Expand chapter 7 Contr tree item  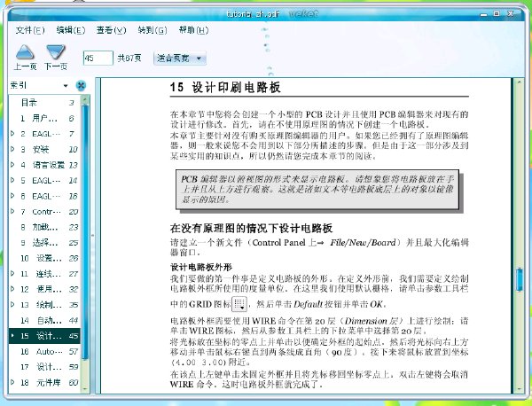point(12,212)
